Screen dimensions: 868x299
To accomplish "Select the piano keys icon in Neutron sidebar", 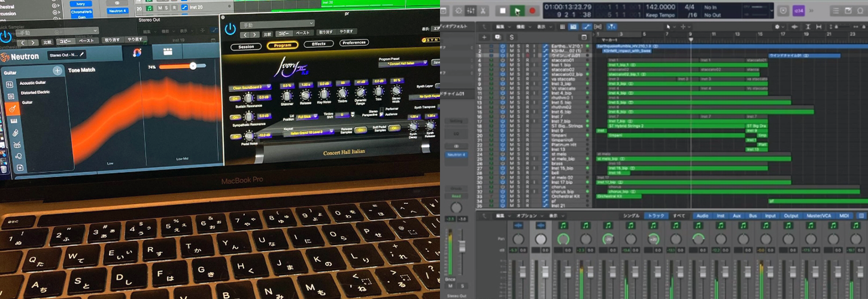I will [13, 121].
